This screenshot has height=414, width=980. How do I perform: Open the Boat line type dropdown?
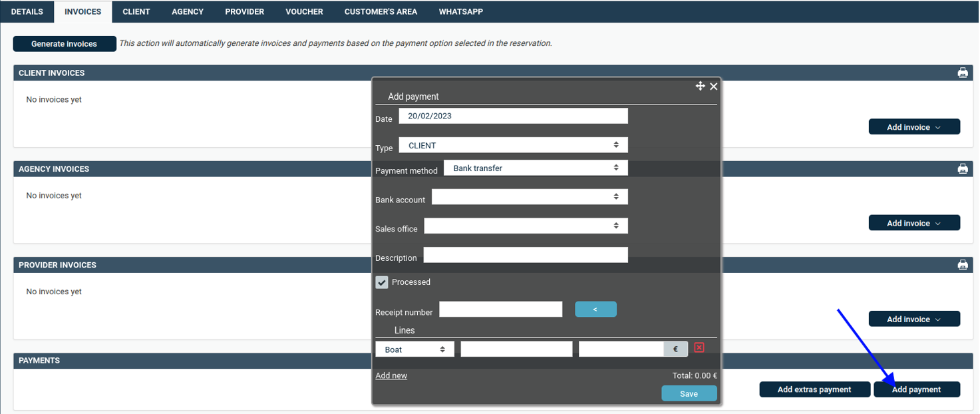[414, 349]
